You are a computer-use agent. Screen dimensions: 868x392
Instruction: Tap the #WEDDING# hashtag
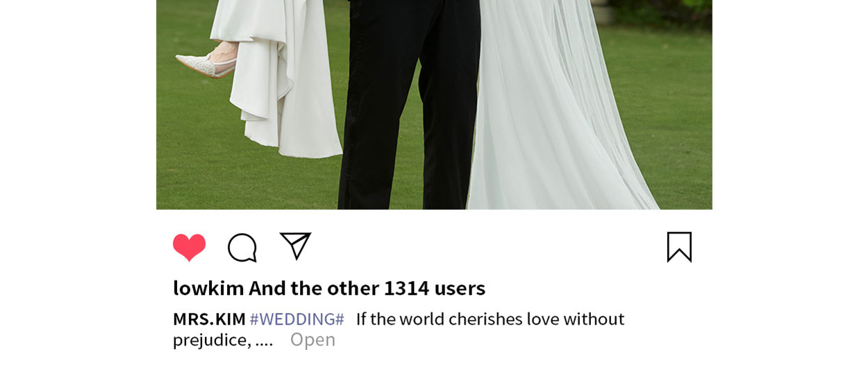pyautogui.click(x=297, y=319)
